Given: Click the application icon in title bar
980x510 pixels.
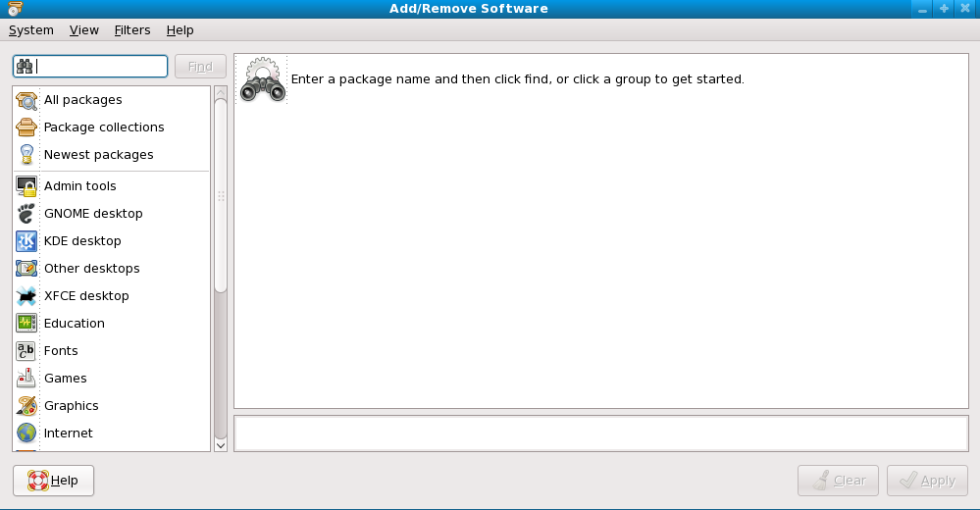Looking at the screenshot, I should 16,9.
